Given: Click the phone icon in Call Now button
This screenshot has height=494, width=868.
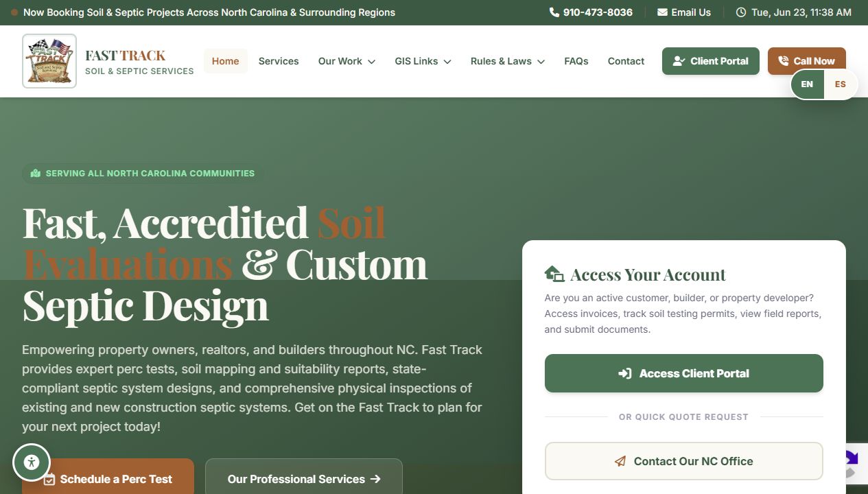Looking at the screenshot, I should click(x=783, y=61).
